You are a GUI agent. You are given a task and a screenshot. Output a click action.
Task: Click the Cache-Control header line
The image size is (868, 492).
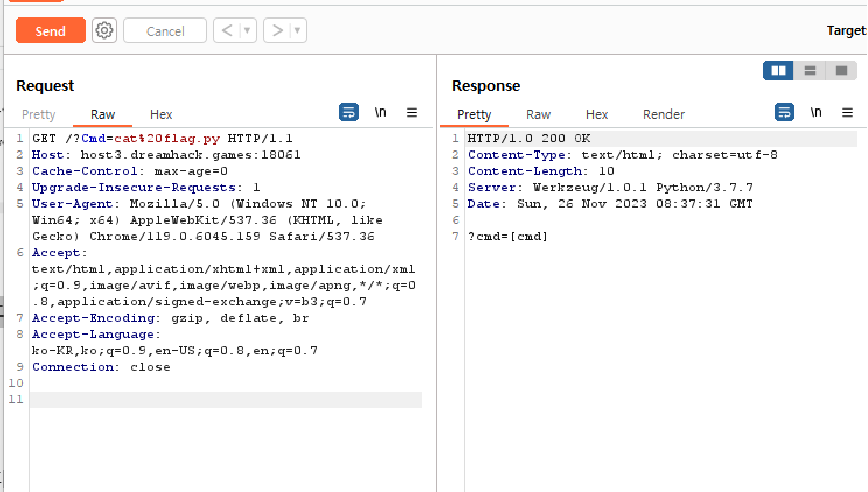129,171
